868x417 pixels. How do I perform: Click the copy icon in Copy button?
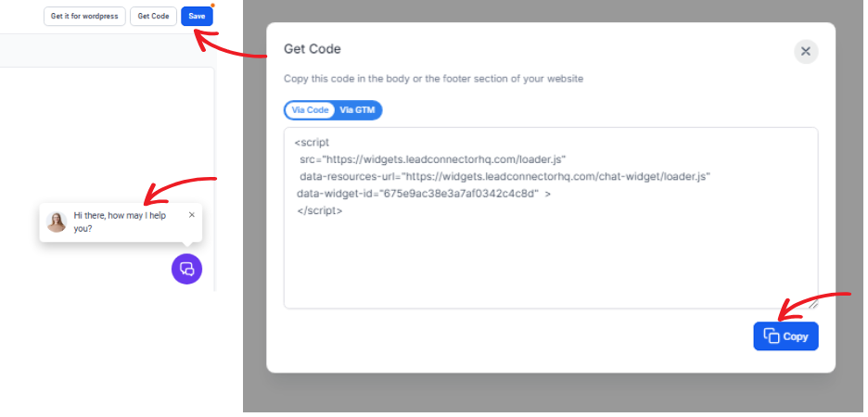(772, 335)
